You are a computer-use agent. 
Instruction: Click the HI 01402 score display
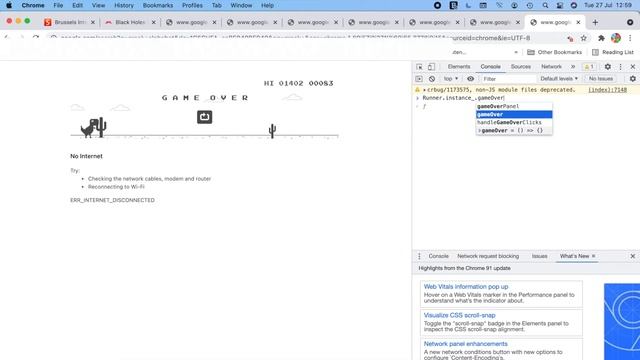coord(284,83)
